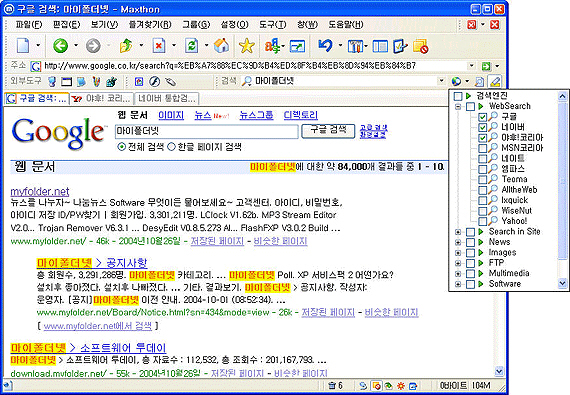The image size is (570, 395).
Task: Click the page scrollbar down arrow
Action: coord(499,371)
